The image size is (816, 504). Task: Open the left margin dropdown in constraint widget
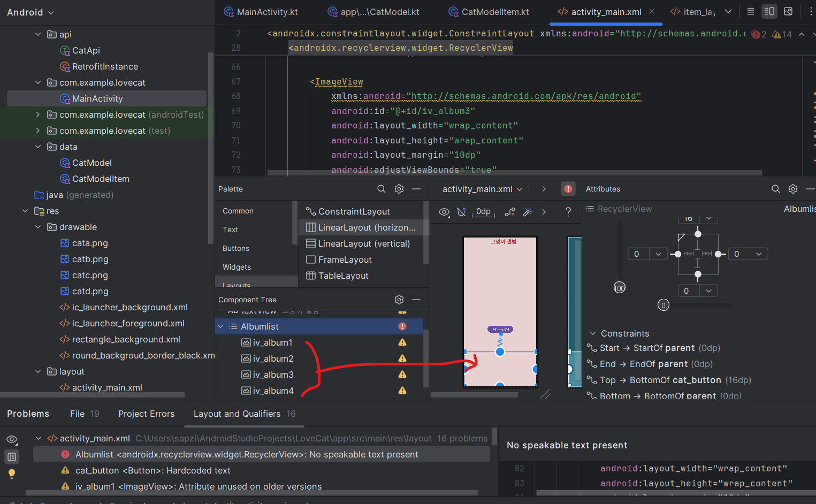[658, 254]
